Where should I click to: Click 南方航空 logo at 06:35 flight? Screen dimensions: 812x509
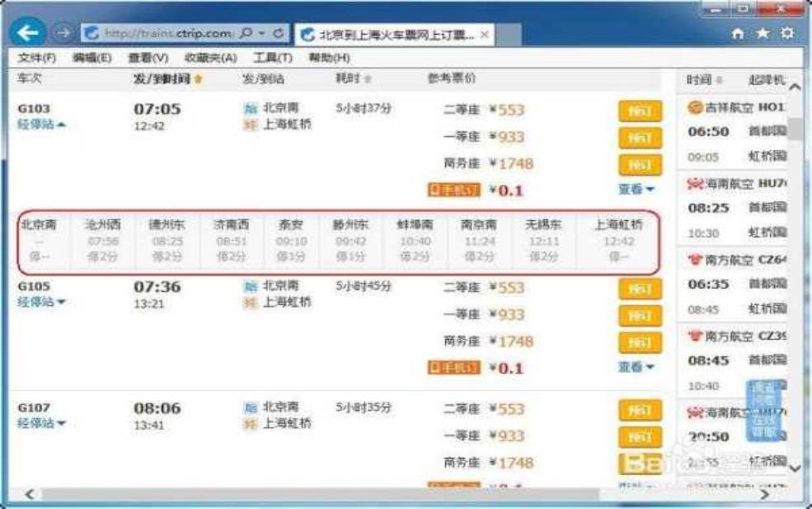pyautogui.click(x=694, y=260)
